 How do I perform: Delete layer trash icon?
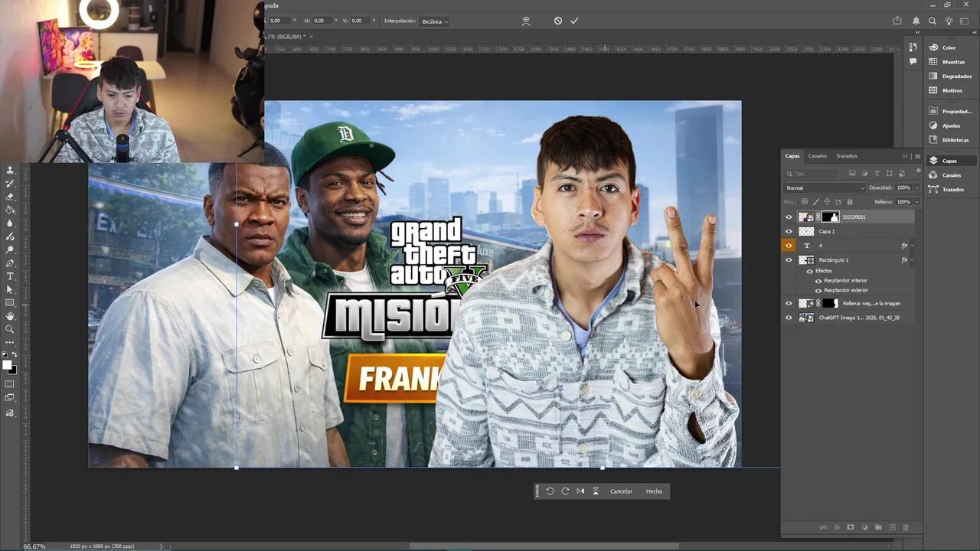pos(906,527)
